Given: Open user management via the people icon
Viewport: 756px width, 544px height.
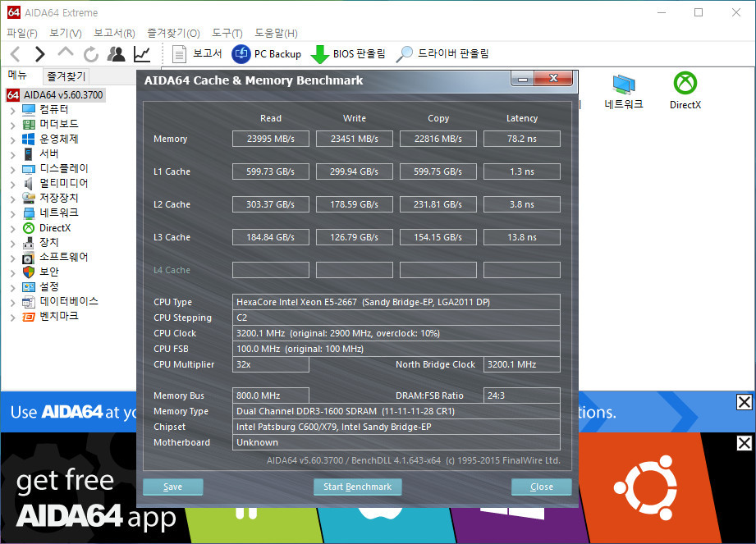Looking at the screenshot, I should point(117,54).
